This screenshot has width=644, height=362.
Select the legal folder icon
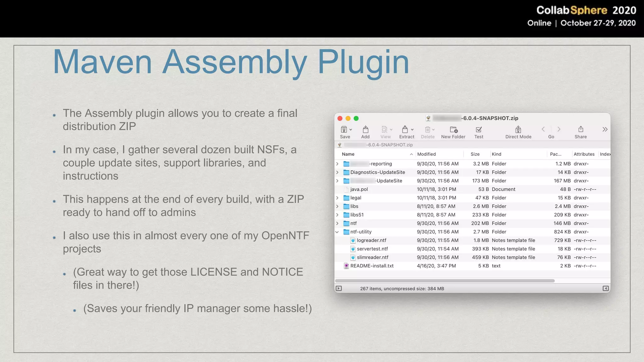[346, 198]
